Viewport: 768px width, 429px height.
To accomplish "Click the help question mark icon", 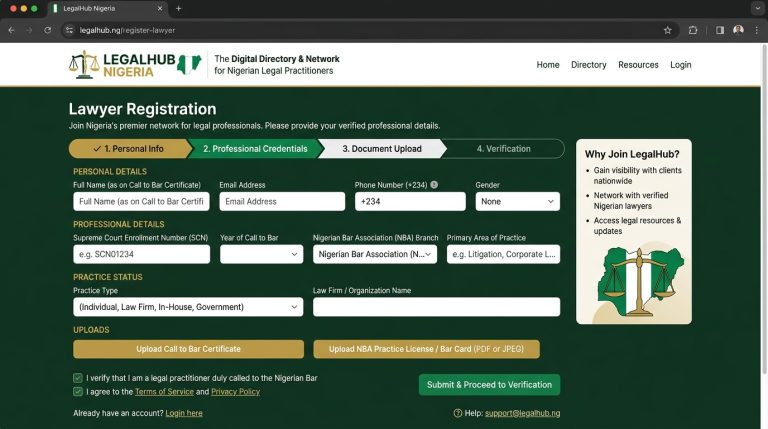I will pos(457,413).
